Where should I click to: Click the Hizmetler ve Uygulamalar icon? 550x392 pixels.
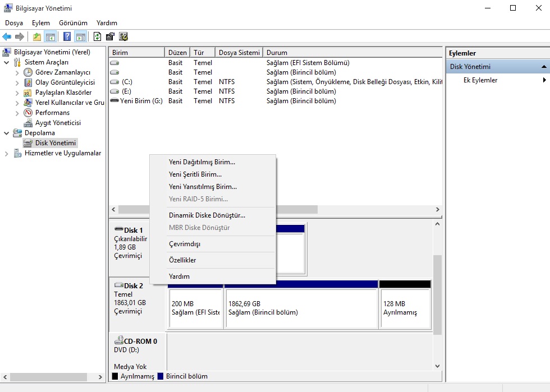coord(17,153)
